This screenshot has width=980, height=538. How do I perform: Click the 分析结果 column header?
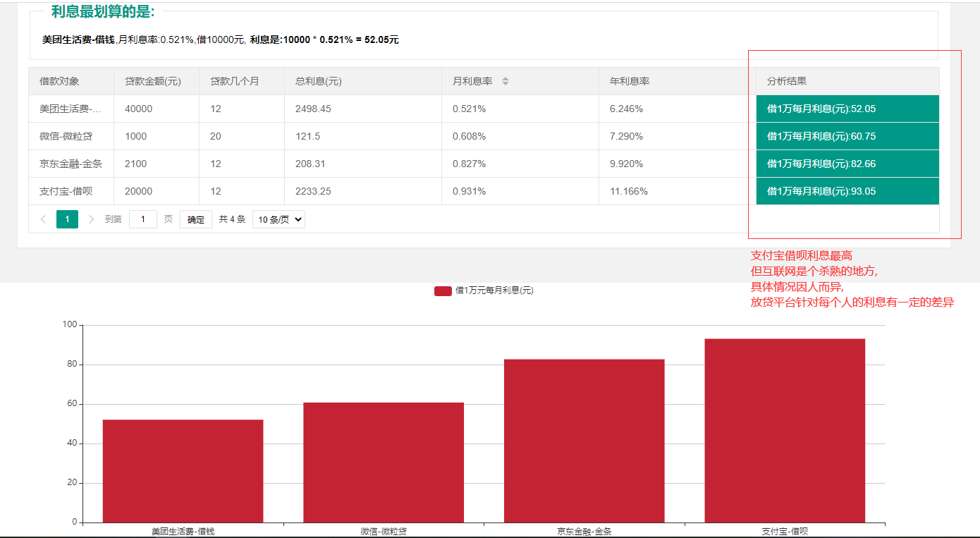click(x=847, y=81)
